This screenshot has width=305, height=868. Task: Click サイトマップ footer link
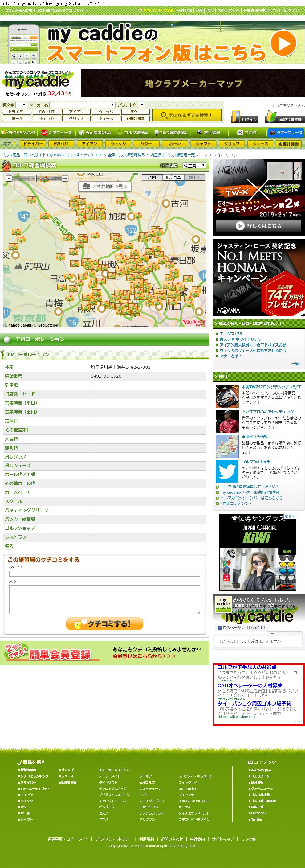click(222, 839)
